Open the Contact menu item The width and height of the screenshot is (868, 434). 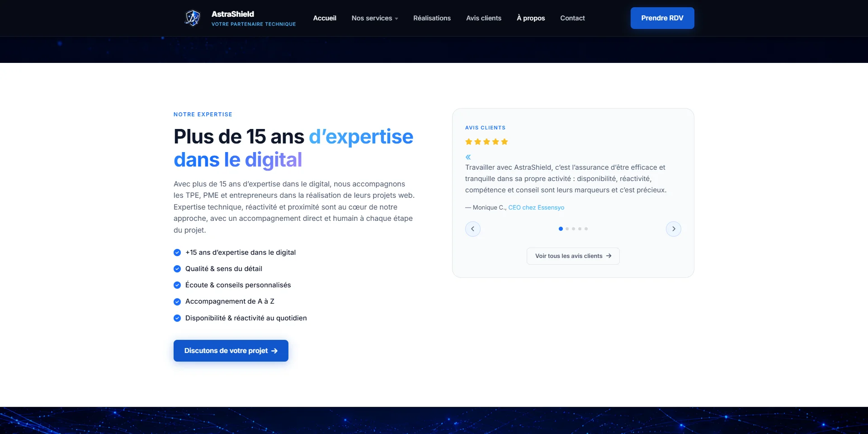point(572,18)
